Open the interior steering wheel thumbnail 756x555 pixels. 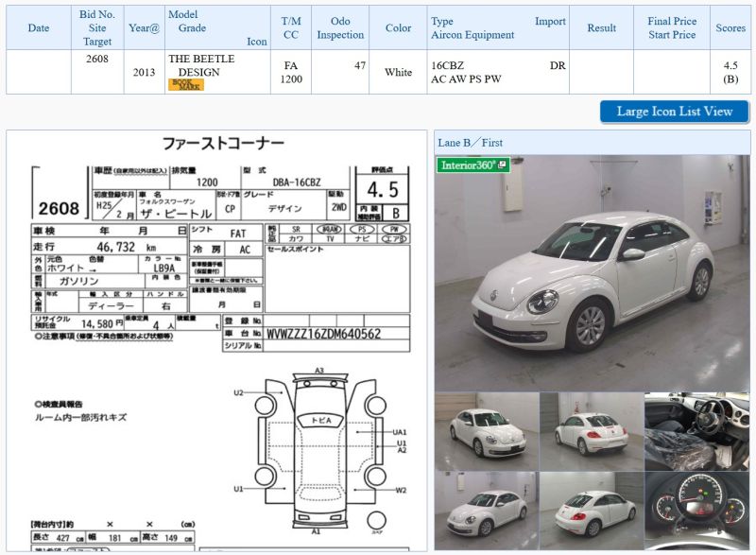tap(696, 431)
